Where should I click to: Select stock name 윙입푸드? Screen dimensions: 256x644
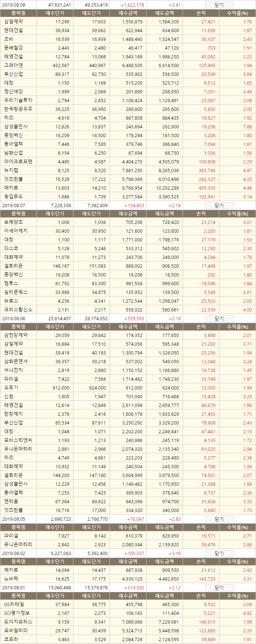tap(14, 197)
